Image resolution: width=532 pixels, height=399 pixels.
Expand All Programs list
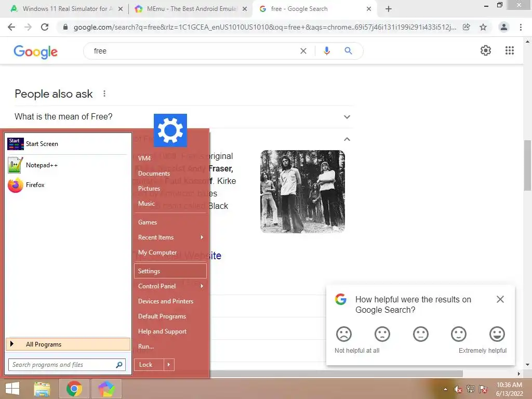point(68,344)
